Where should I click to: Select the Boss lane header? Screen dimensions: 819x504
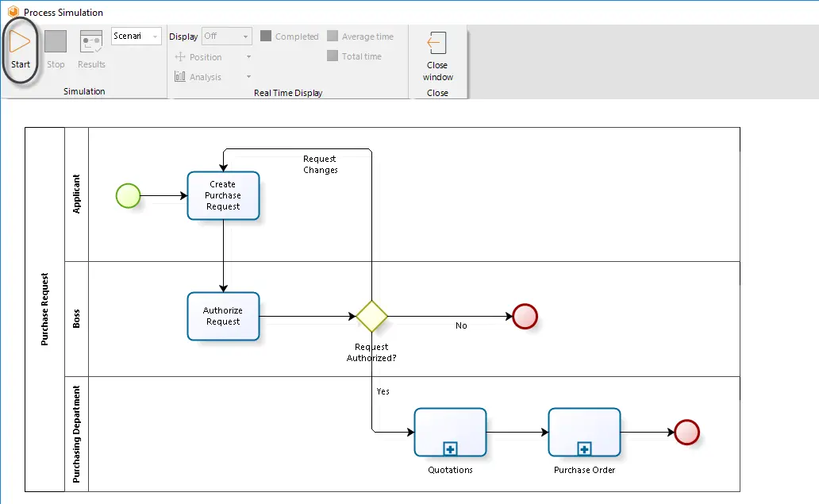[76, 319]
